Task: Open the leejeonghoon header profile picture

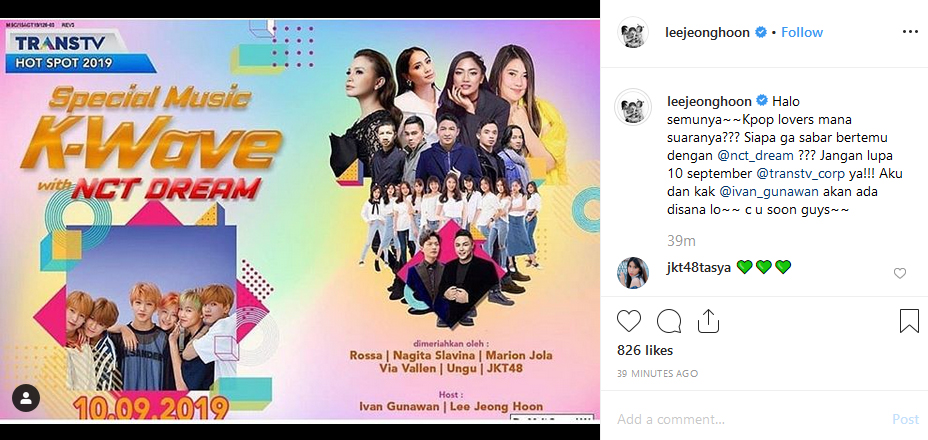Action: pos(634,32)
